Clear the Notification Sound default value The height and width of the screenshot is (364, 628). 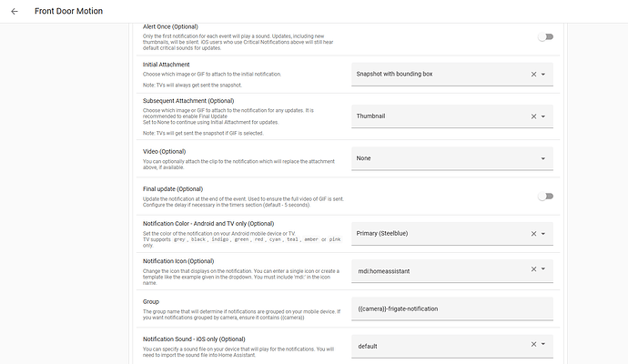click(533, 346)
